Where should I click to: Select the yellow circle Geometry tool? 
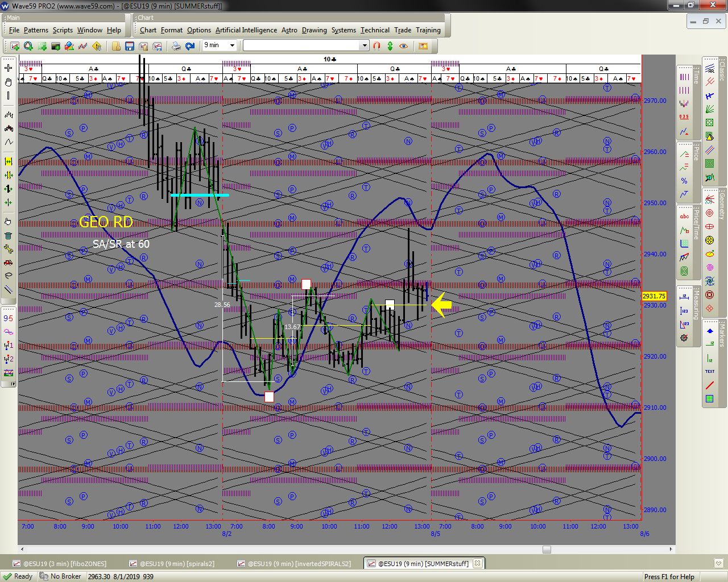click(710, 240)
